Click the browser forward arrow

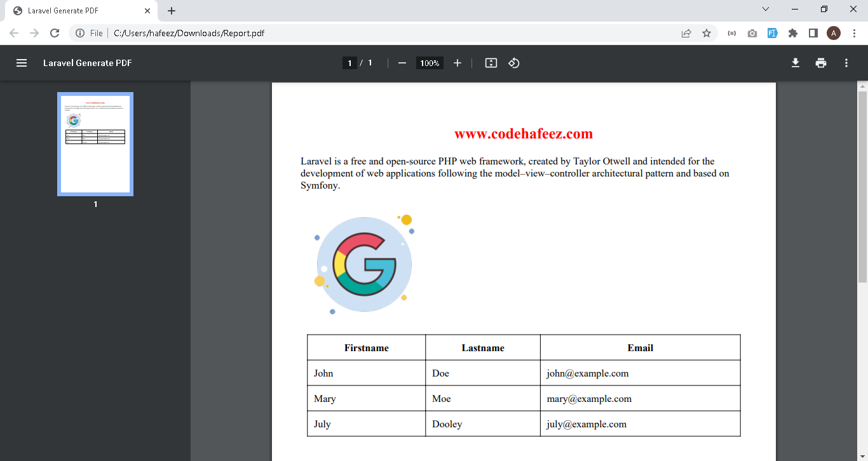coord(34,33)
